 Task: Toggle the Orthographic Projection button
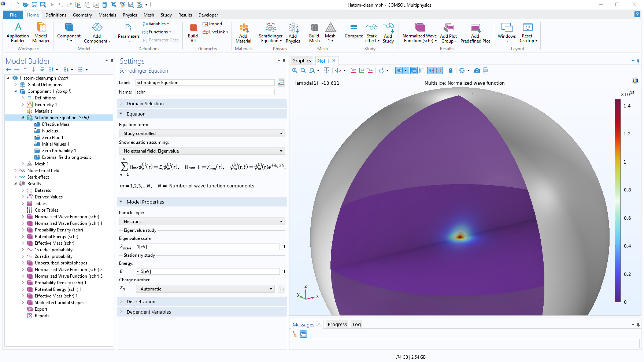(414, 70)
